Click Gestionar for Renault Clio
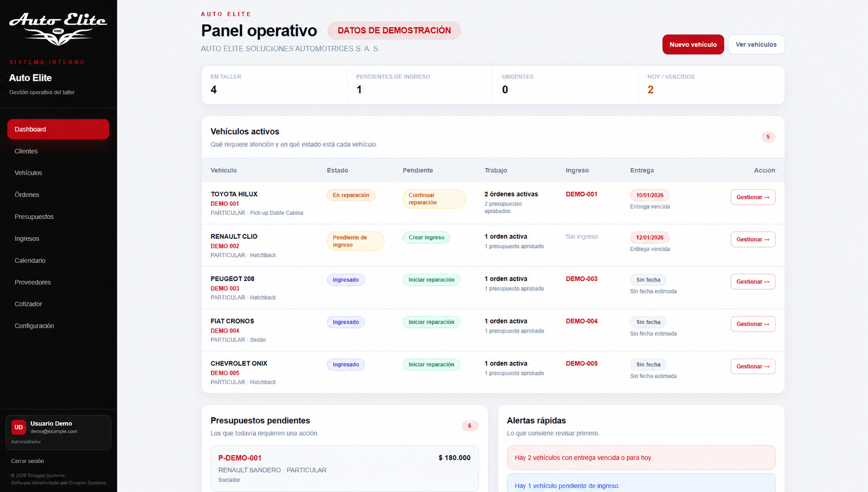This screenshot has height=492, width=868. (753, 239)
